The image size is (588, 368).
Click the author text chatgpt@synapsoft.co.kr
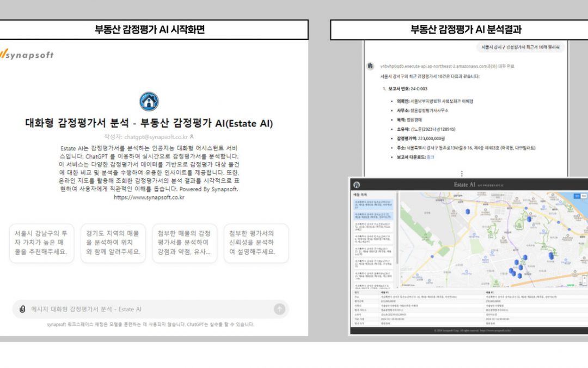156,137
